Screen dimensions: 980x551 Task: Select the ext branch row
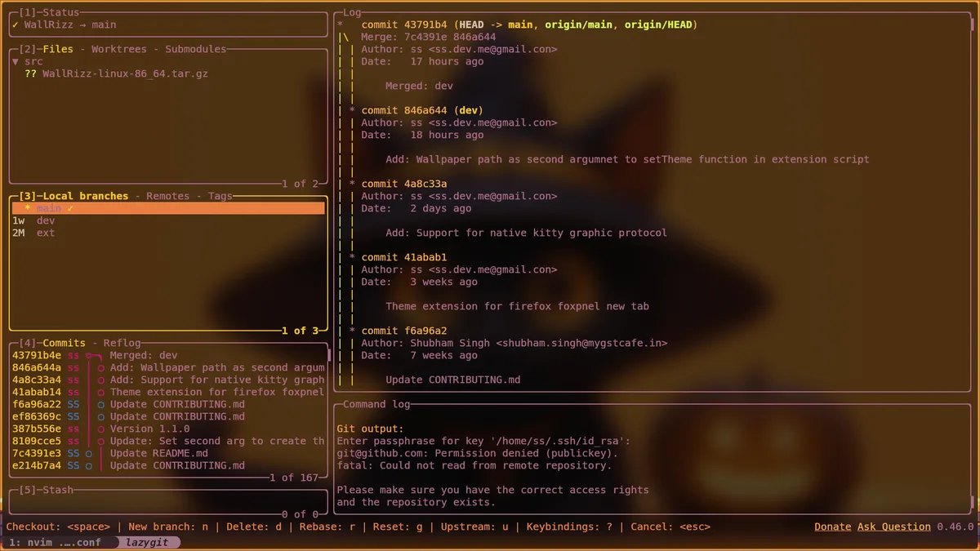[168, 233]
